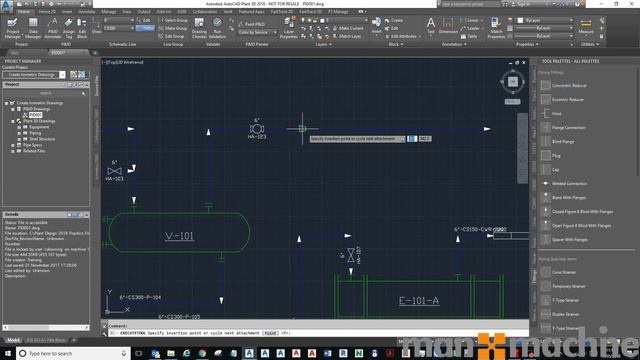Viewport: 640px width, 360px height.
Task: Collapse the P&ID Drawings tree node
Action: click(13, 109)
